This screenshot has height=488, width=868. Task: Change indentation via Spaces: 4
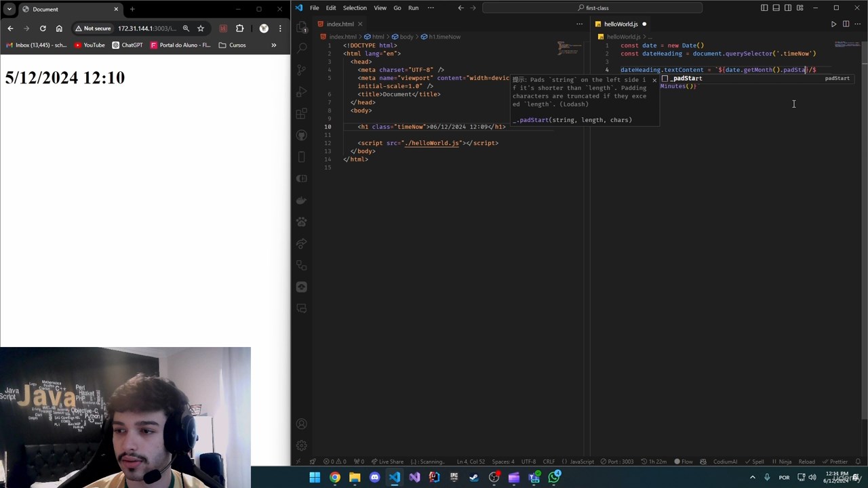click(503, 462)
